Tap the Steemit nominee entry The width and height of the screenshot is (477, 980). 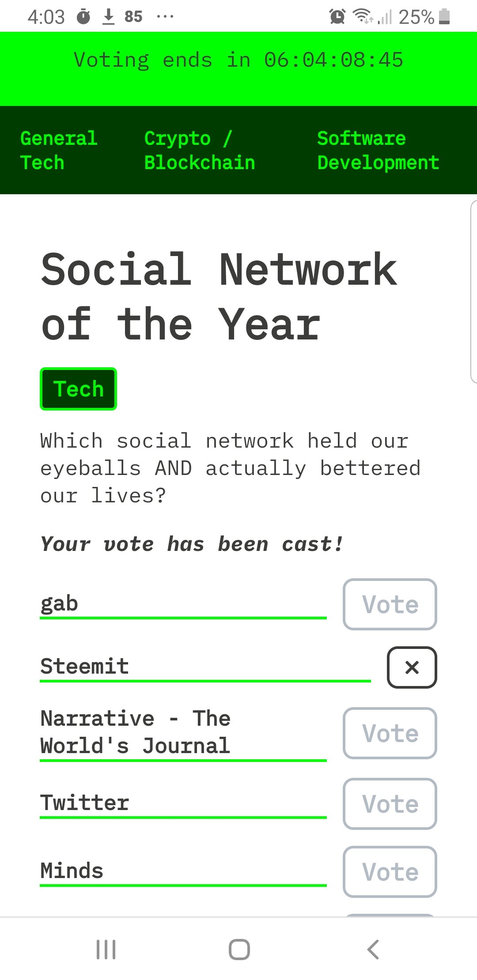[x=205, y=667]
